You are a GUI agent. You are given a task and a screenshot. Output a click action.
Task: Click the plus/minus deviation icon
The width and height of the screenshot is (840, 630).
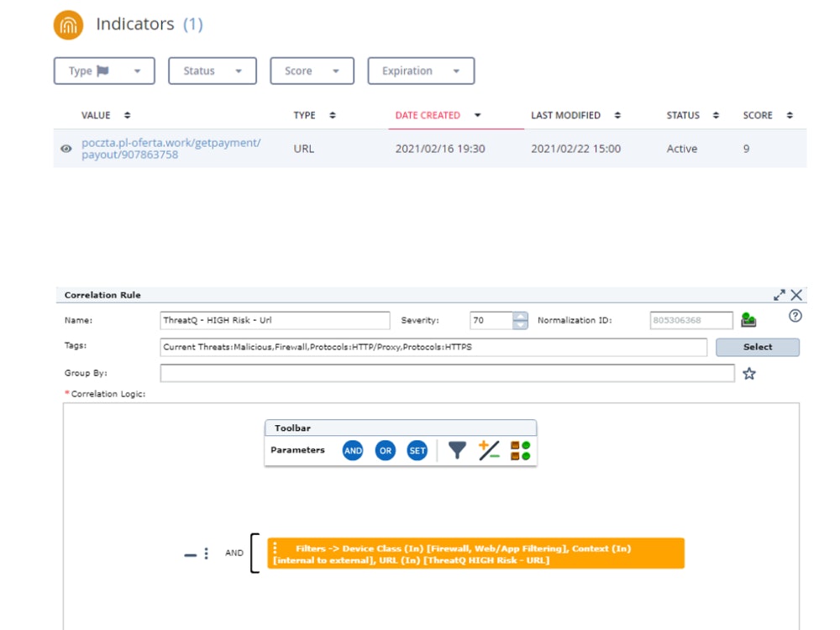click(x=489, y=451)
